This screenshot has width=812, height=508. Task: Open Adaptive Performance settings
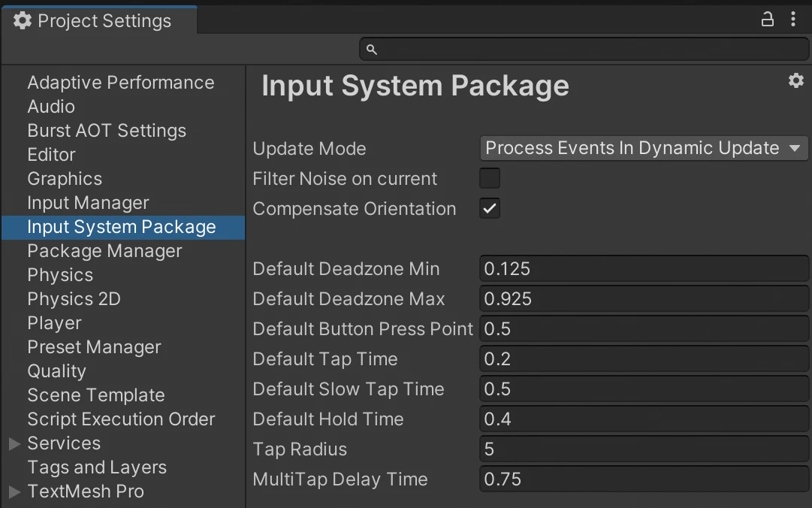tap(120, 83)
